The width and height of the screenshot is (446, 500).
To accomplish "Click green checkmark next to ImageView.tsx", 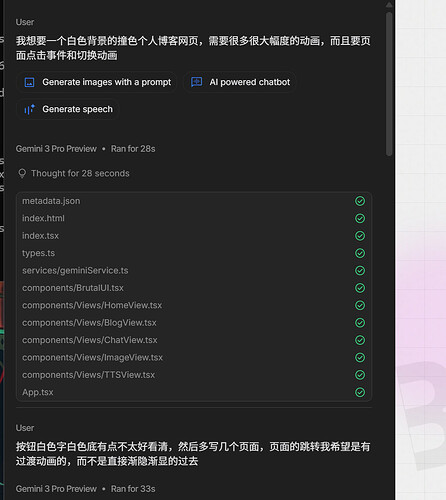I will coord(360,357).
